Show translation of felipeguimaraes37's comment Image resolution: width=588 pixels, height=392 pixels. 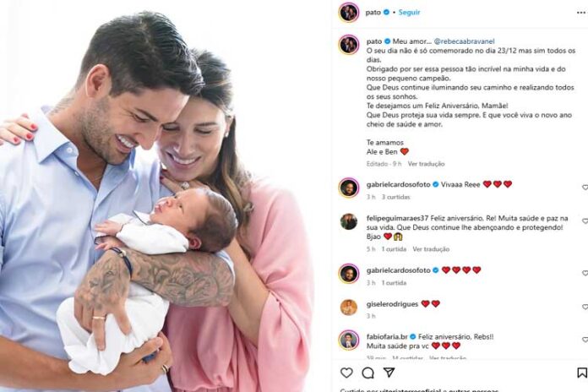click(x=431, y=249)
